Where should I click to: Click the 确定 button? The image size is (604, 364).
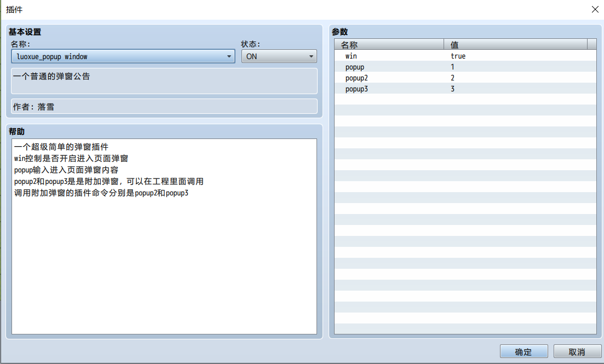click(x=524, y=351)
